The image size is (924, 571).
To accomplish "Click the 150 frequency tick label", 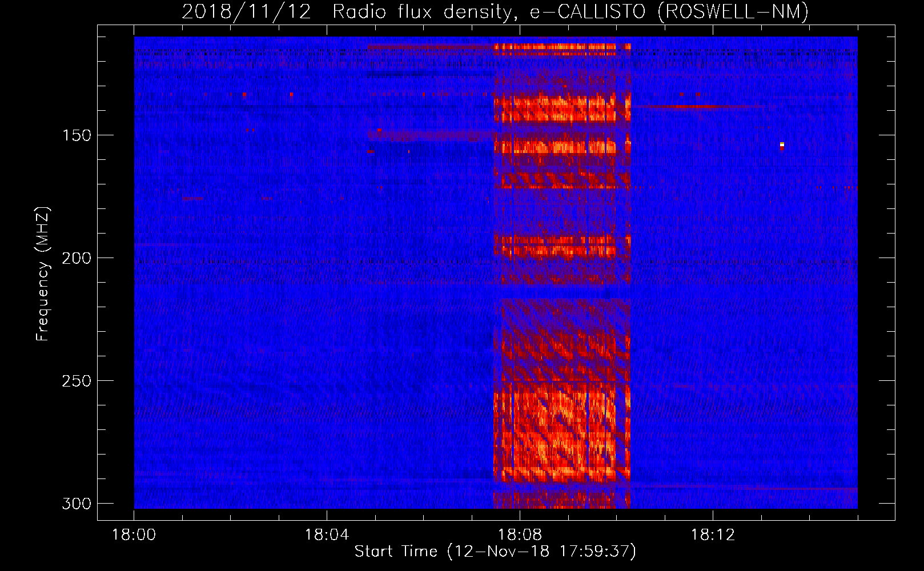I will [77, 135].
